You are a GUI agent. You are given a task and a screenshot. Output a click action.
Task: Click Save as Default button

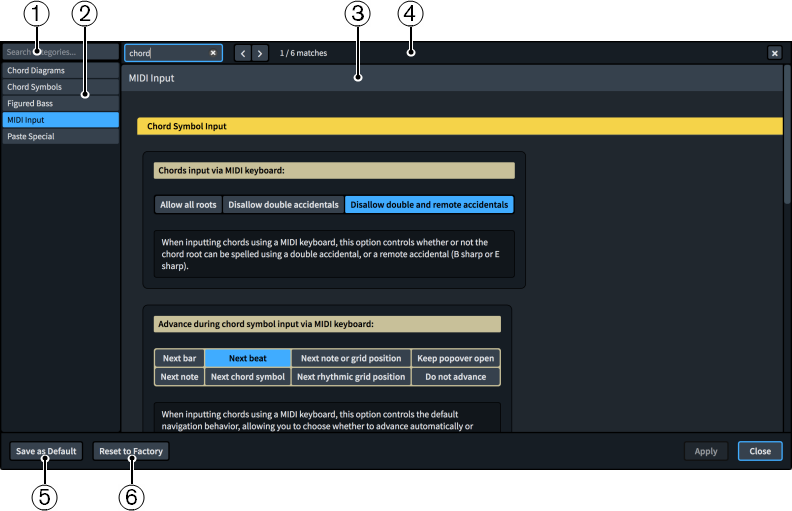[46, 451]
